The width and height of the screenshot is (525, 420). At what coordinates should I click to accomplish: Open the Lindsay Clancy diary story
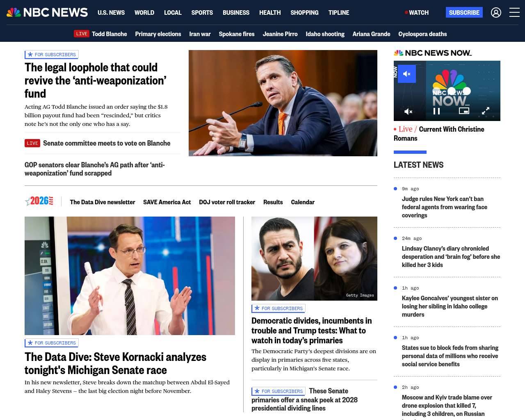(x=451, y=257)
